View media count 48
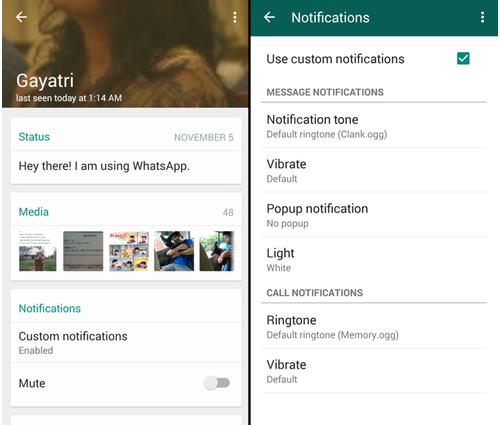The width and height of the screenshot is (500, 425). pyautogui.click(x=228, y=212)
